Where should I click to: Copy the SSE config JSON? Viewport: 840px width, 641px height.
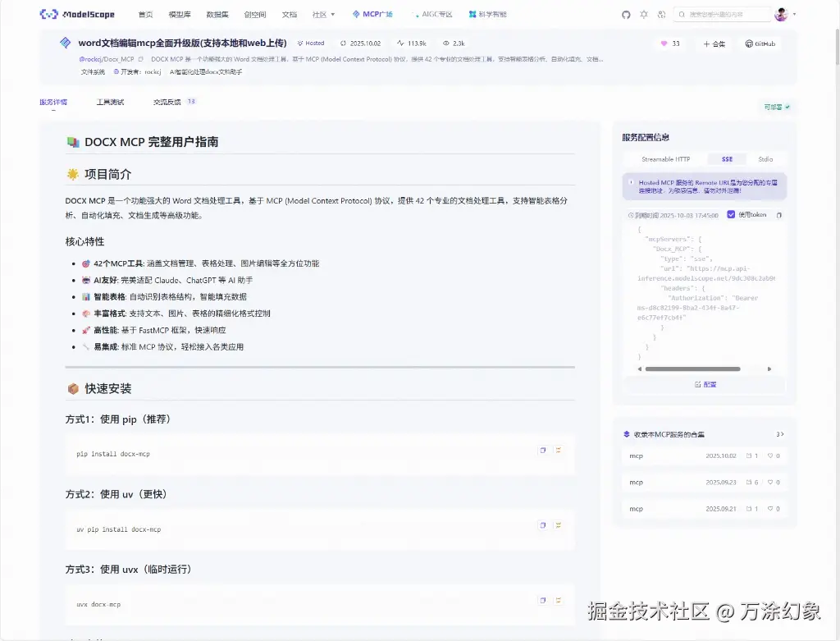(779, 215)
